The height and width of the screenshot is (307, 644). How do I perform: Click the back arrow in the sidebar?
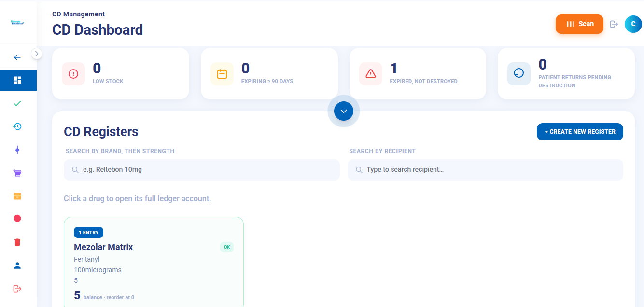[x=17, y=57]
